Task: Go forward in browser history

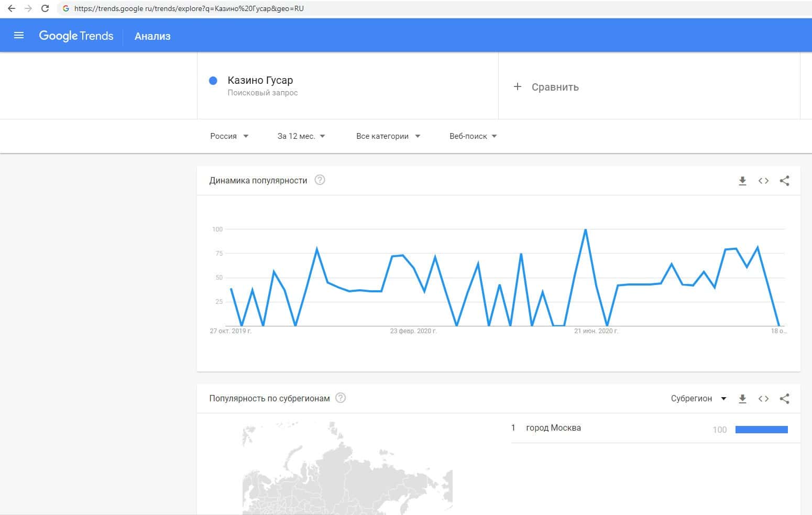Action: (x=28, y=8)
